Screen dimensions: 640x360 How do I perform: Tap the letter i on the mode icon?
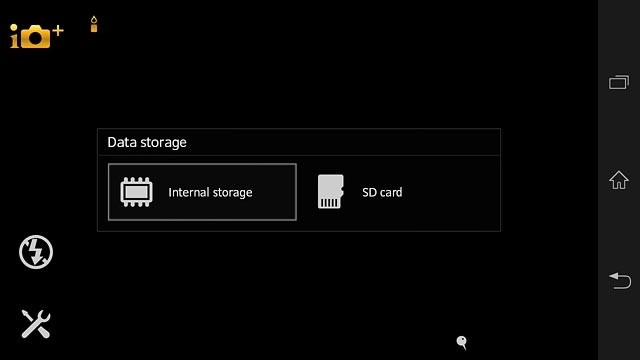pyautogui.click(x=14, y=36)
